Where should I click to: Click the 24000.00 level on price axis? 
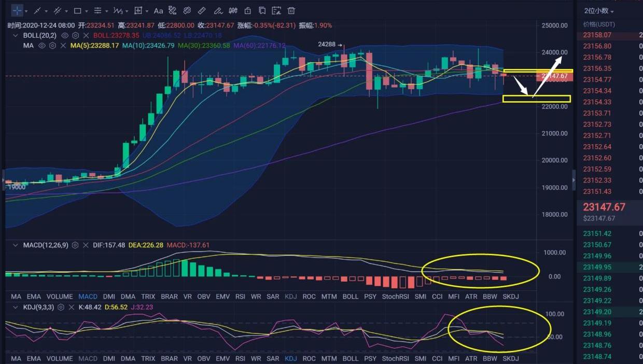(554, 52)
